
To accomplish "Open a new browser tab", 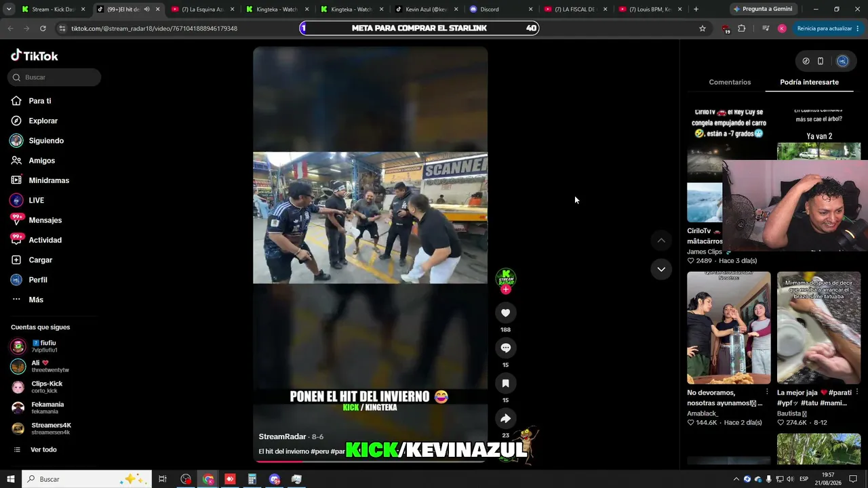I will [696, 9].
